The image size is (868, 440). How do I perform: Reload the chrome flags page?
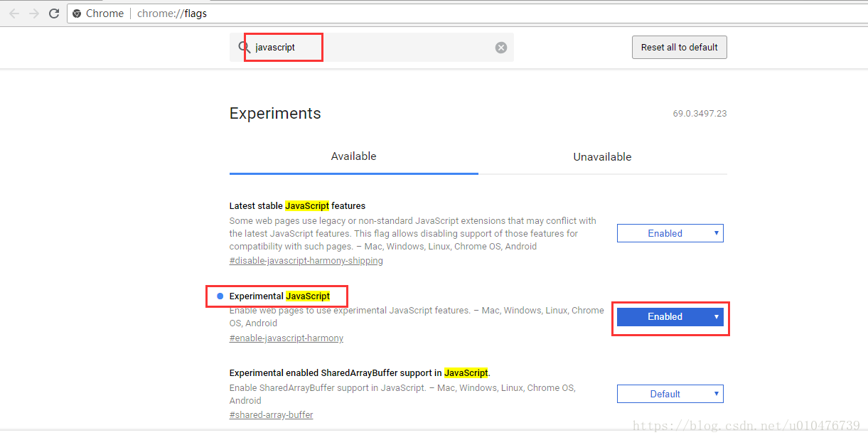click(x=54, y=14)
